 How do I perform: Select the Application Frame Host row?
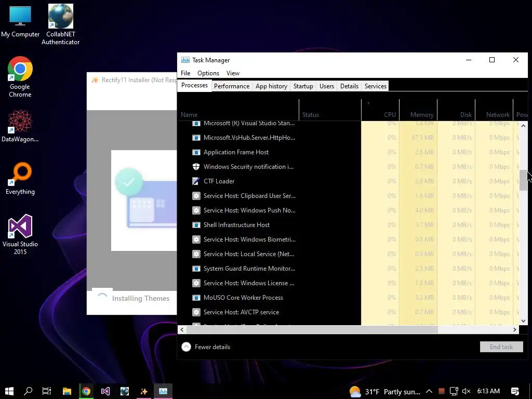coord(348,152)
